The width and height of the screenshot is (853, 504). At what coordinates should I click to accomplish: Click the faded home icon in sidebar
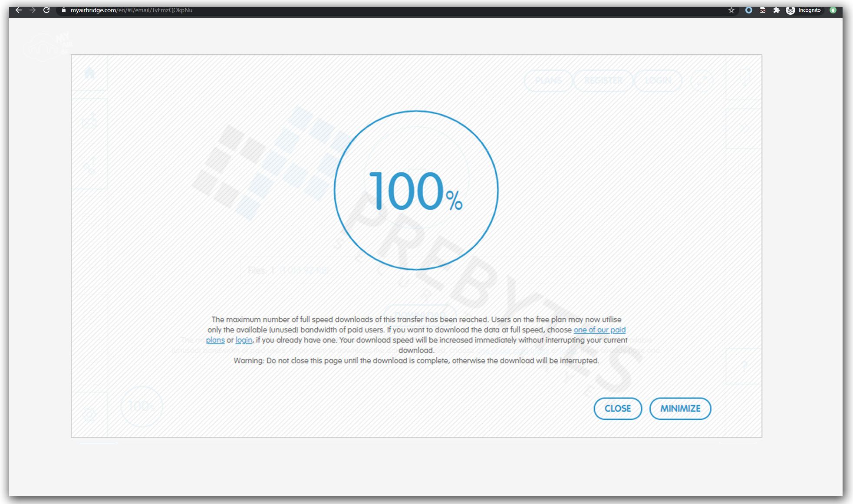click(x=90, y=73)
